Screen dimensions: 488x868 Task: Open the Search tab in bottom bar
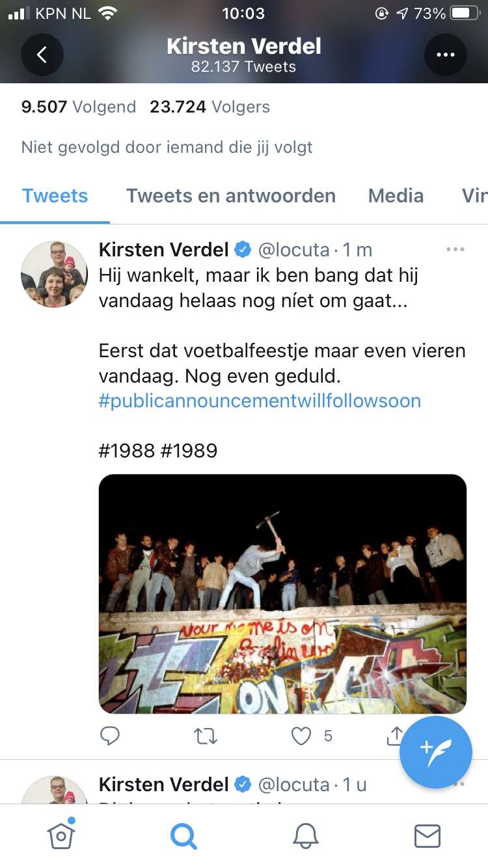tap(183, 836)
